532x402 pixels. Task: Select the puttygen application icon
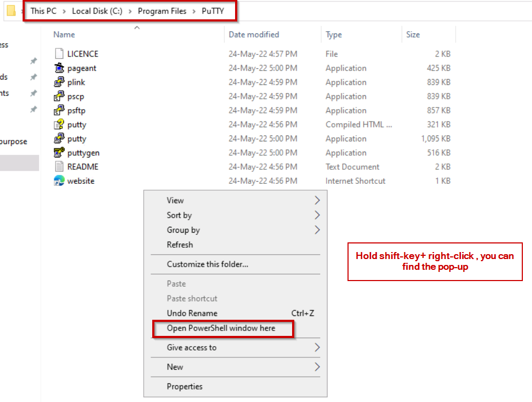point(59,153)
